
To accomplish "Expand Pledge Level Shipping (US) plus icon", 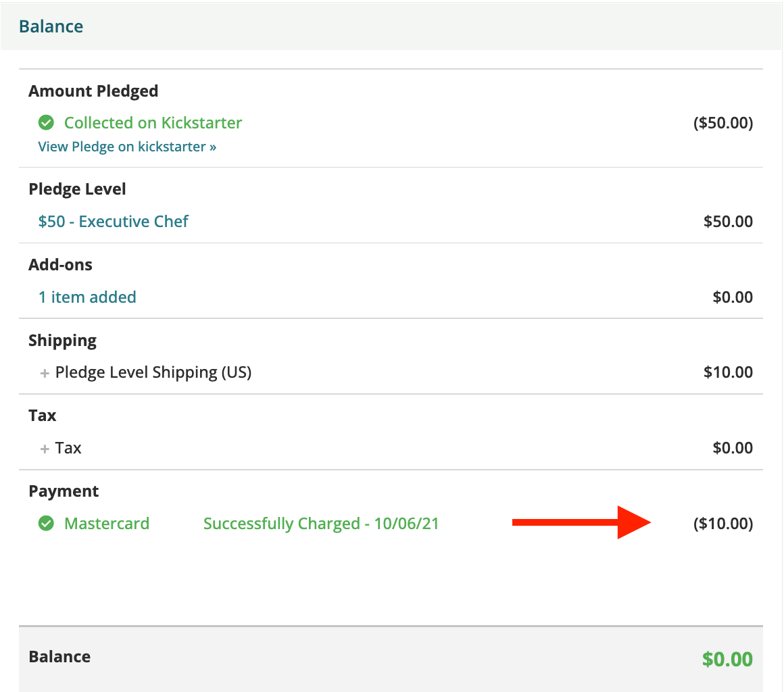I will coord(45,373).
